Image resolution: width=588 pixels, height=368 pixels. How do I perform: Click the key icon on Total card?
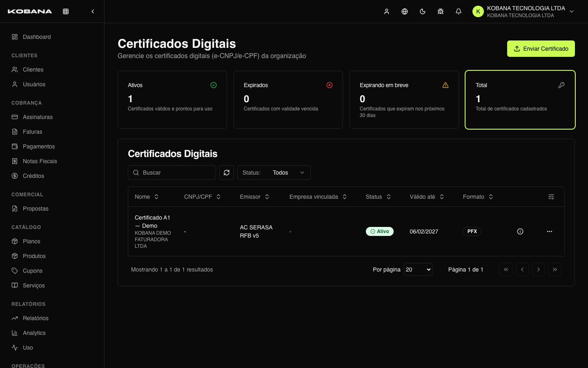(561, 85)
